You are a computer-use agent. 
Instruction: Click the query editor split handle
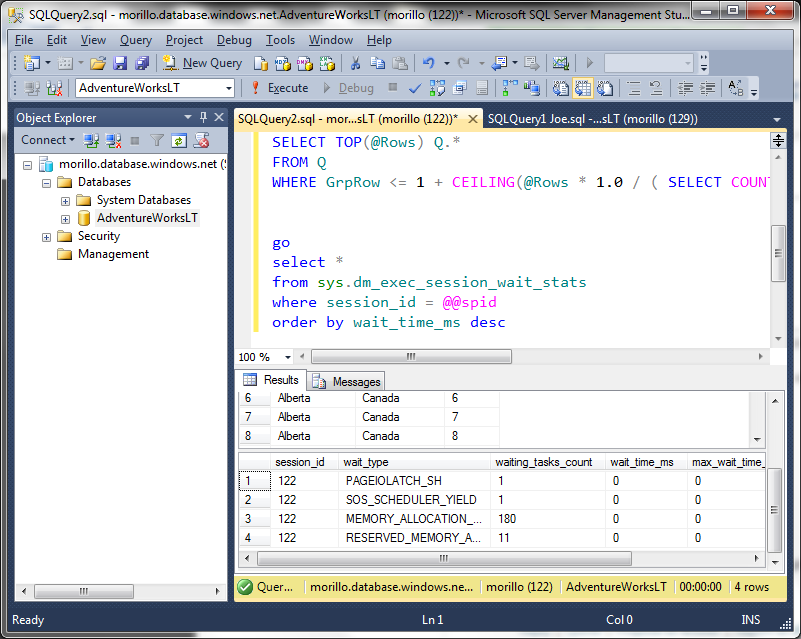[x=778, y=140]
